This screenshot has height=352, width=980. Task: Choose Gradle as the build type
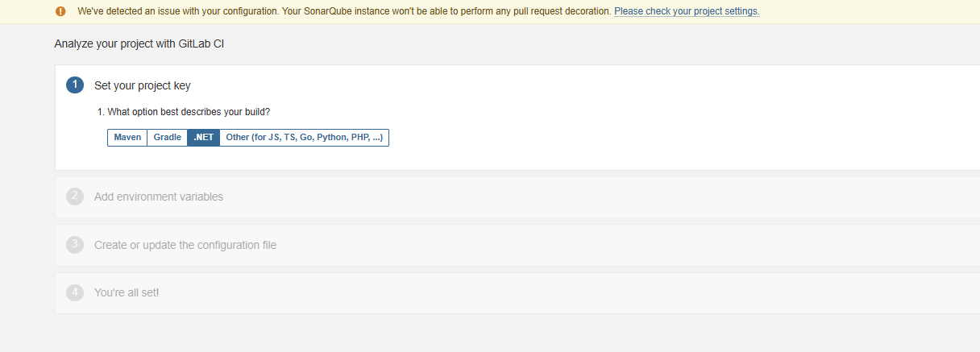click(167, 138)
